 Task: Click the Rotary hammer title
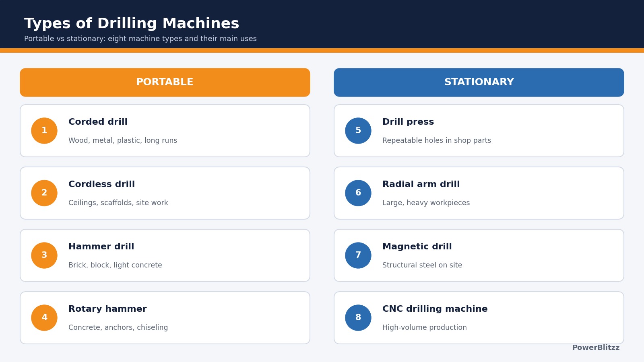point(107,309)
